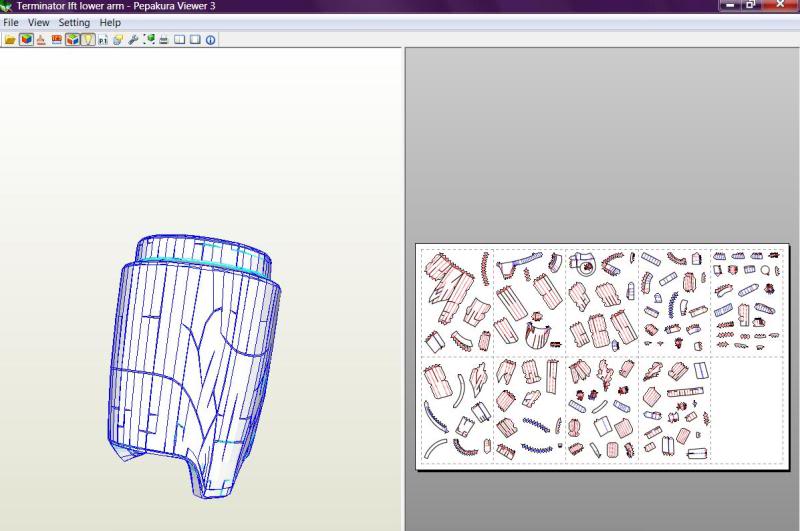
Task: Click the red numbered edge ID icon
Action: pyautogui.click(x=57, y=40)
